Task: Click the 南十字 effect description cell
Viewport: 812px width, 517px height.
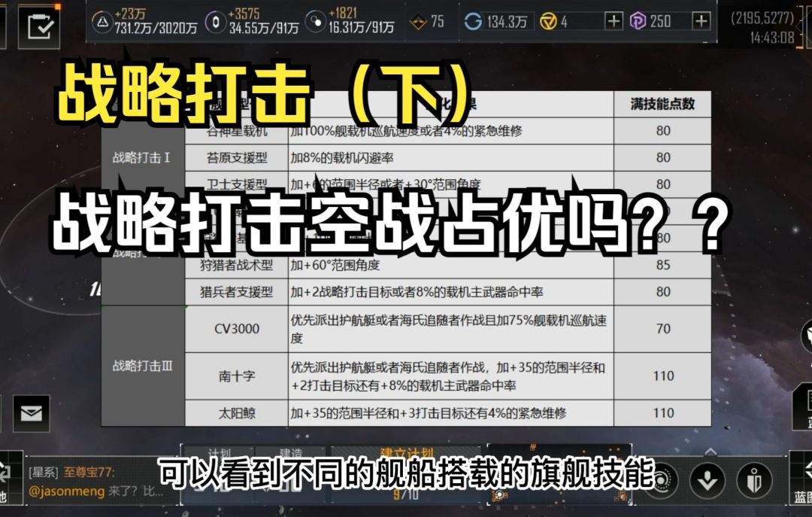Action: pyautogui.click(x=451, y=376)
